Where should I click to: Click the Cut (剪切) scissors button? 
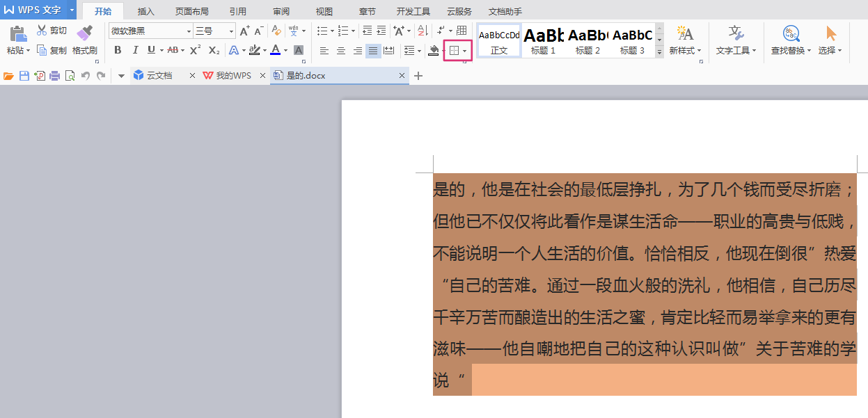pos(52,31)
